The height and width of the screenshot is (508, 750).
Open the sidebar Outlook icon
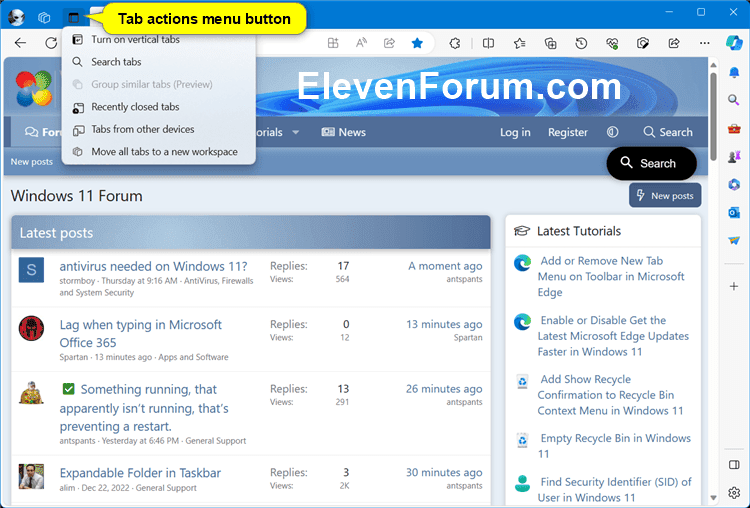[734, 212]
